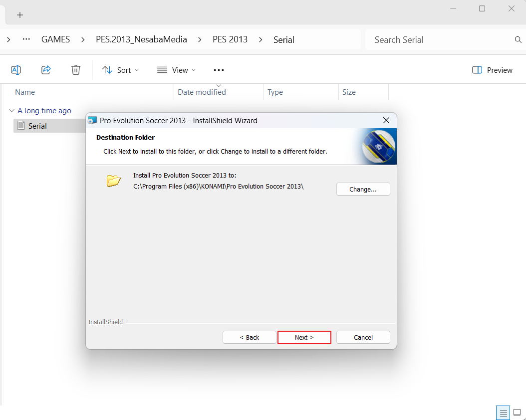Click the search magnifier icon
Image resolution: width=526 pixels, height=420 pixels.
(518, 40)
